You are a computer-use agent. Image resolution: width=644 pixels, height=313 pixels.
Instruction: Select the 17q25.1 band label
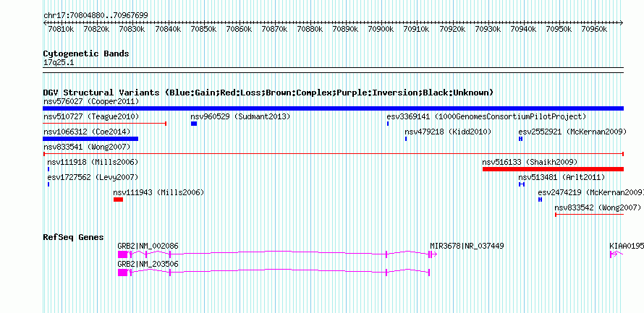(x=59, y=63)
